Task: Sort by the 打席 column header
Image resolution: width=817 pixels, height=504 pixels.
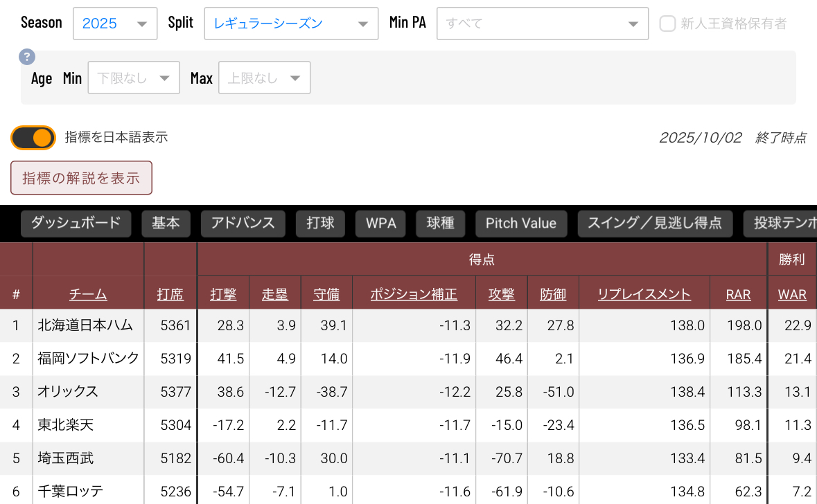Action: [170, 294]
